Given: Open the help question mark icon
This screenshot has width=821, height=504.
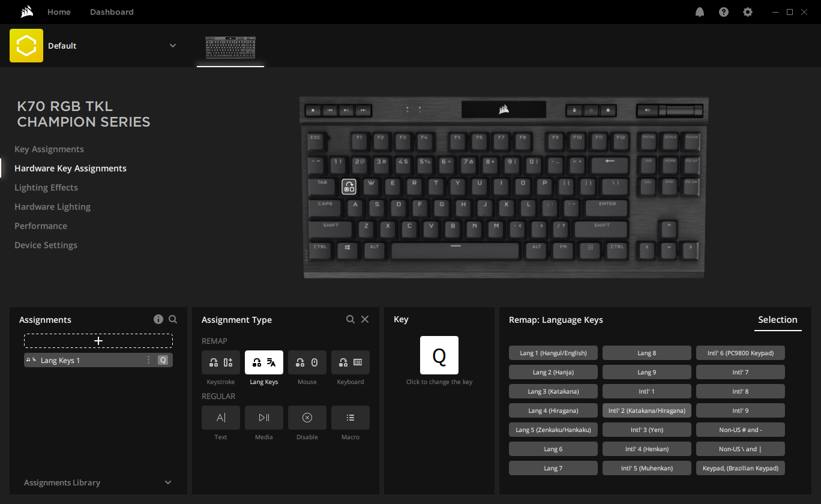Looking at the screenshot, I should pos(723,12).
